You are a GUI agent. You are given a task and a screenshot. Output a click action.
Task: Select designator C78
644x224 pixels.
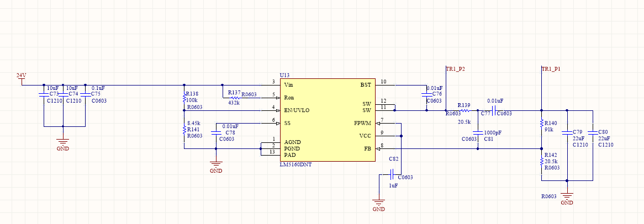pos(230,133)
